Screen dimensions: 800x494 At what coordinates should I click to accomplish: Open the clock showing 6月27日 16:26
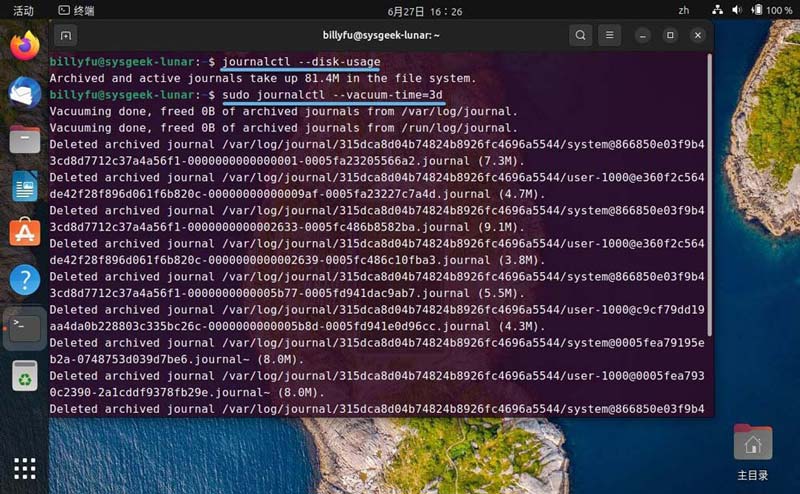pos(424,11)
